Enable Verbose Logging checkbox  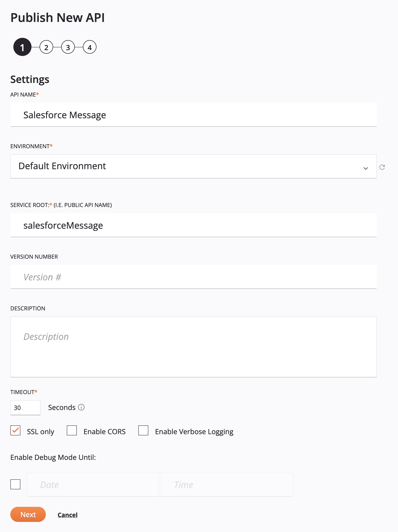click(143, 431)
